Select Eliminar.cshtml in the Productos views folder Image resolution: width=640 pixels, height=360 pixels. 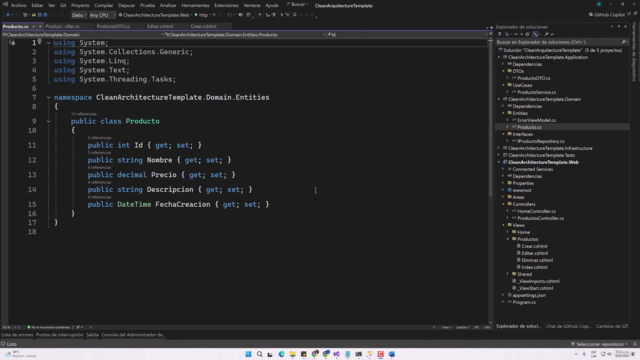(537, 260)
